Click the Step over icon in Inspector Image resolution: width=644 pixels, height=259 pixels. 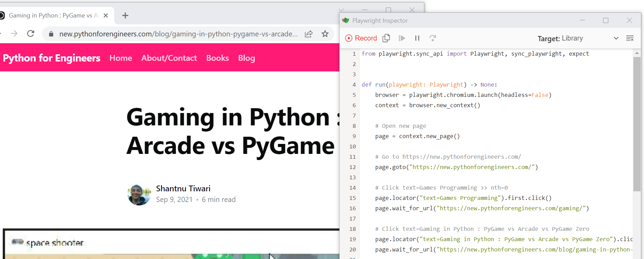coord(433,38)
